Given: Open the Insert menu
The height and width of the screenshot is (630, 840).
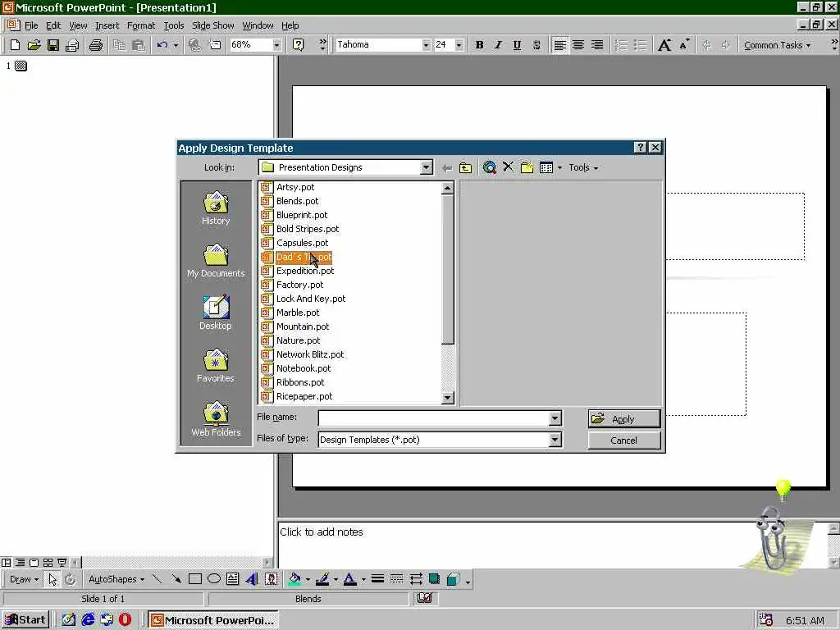Looking at the screenshot, I should pos(107,25).
